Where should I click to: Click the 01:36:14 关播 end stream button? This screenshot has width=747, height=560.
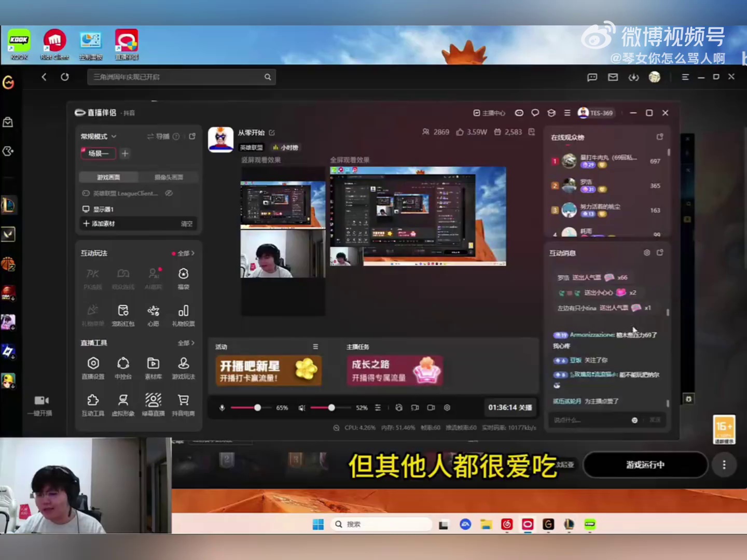[x=510, y=408]
